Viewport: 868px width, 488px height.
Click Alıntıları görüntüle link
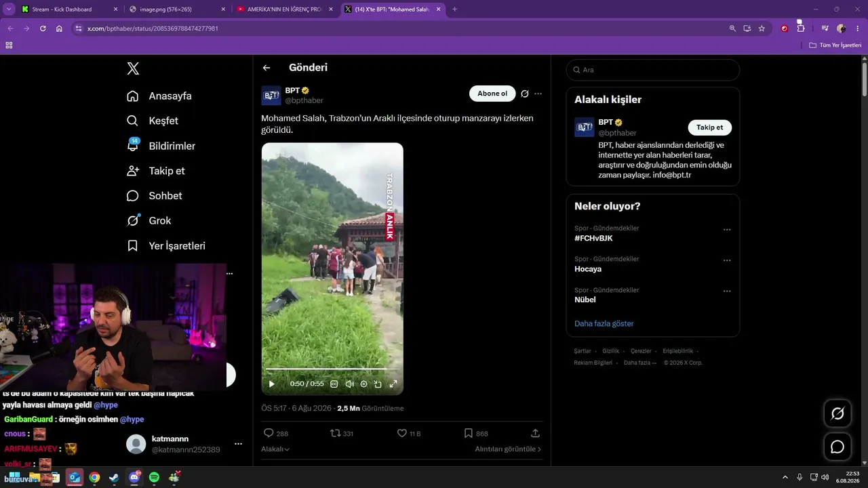tap(508, 449)
